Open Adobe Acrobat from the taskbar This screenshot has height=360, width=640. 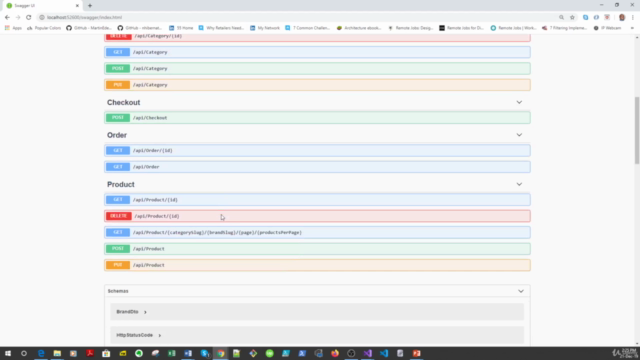90,353
